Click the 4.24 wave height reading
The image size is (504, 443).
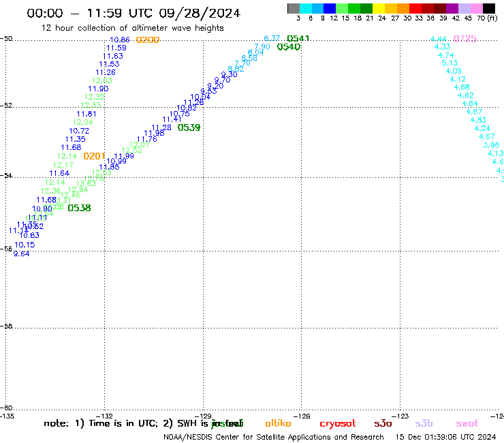coord(482,128)
